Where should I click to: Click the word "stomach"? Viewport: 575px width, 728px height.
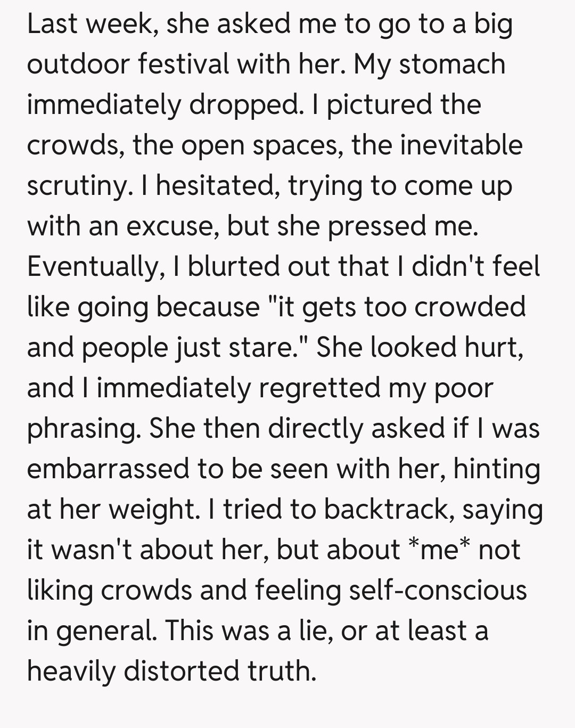pos(452,64)
